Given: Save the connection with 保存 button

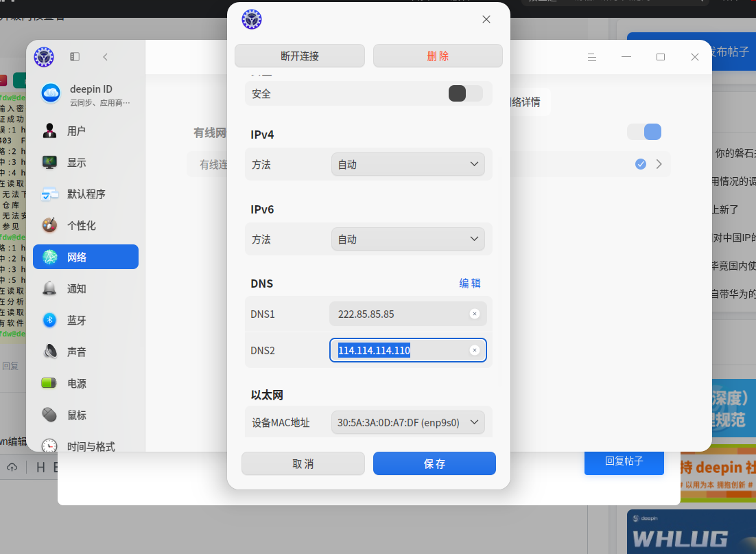Looking at the screenshot, I should tap(434, 464).
